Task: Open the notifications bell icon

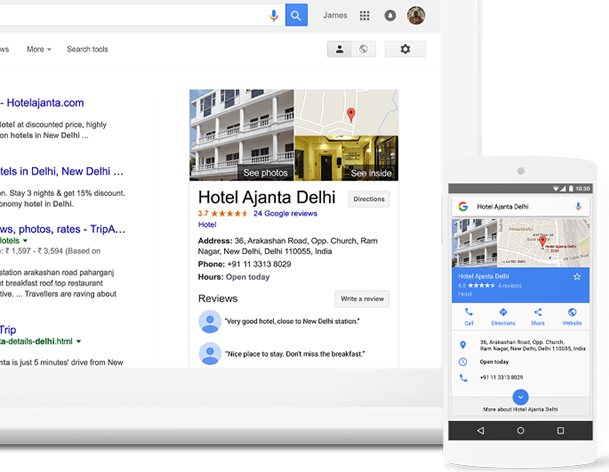Action: point(390,16)
